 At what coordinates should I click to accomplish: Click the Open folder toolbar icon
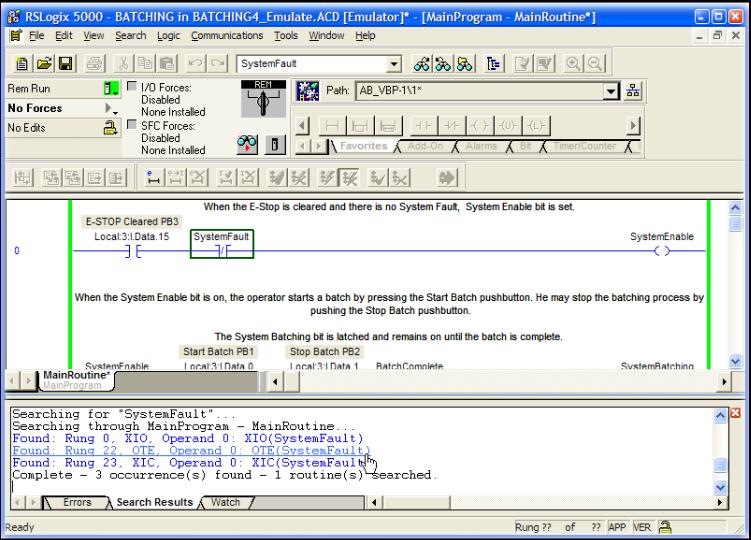tap(44, 63)
